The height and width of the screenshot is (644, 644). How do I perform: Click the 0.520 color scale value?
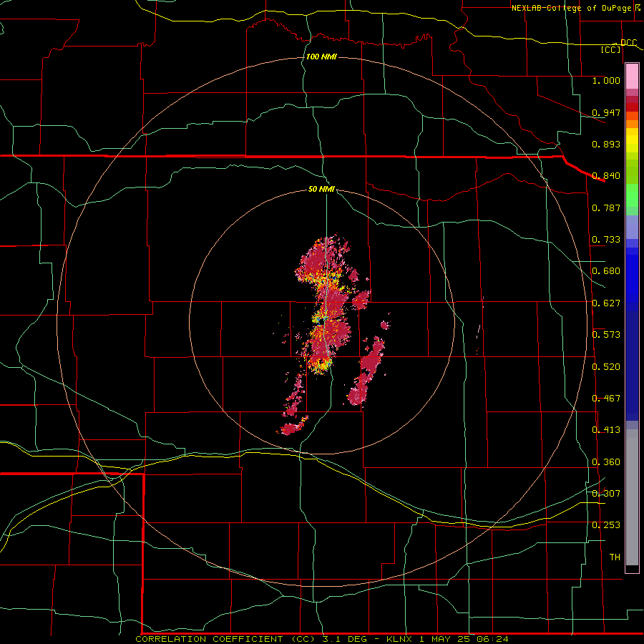pos(606,367)
